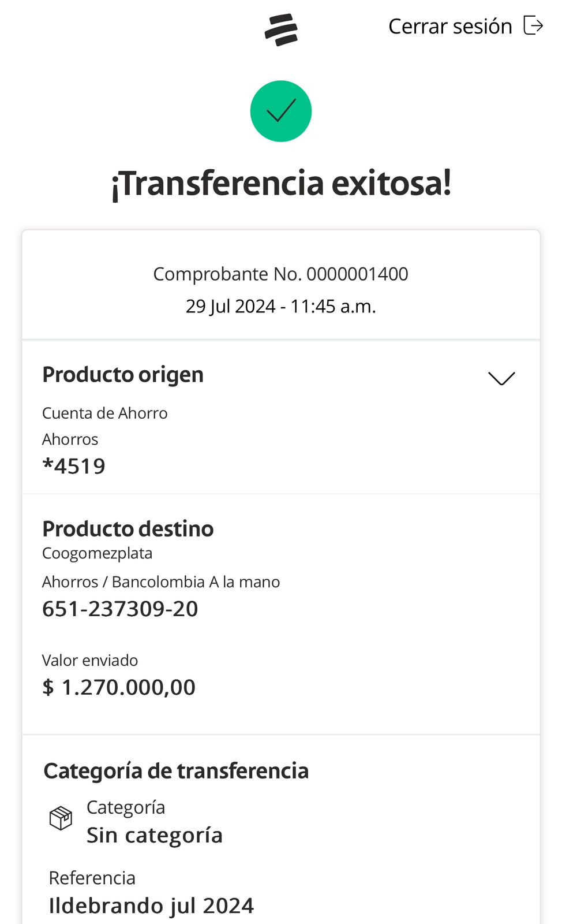Click the package category icon
This screenshot has height=924, width=562.
point(61,818)
